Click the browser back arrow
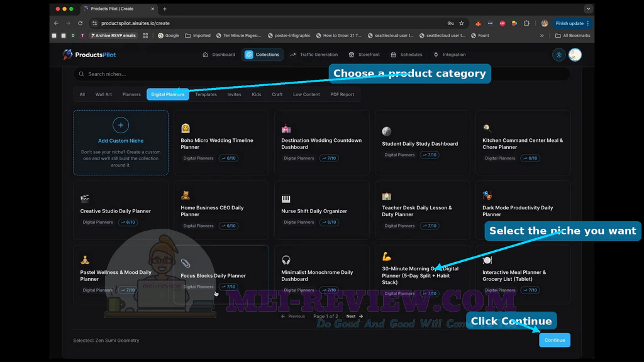The width and height of the screenshot is (644, 362). click(56, 23)
